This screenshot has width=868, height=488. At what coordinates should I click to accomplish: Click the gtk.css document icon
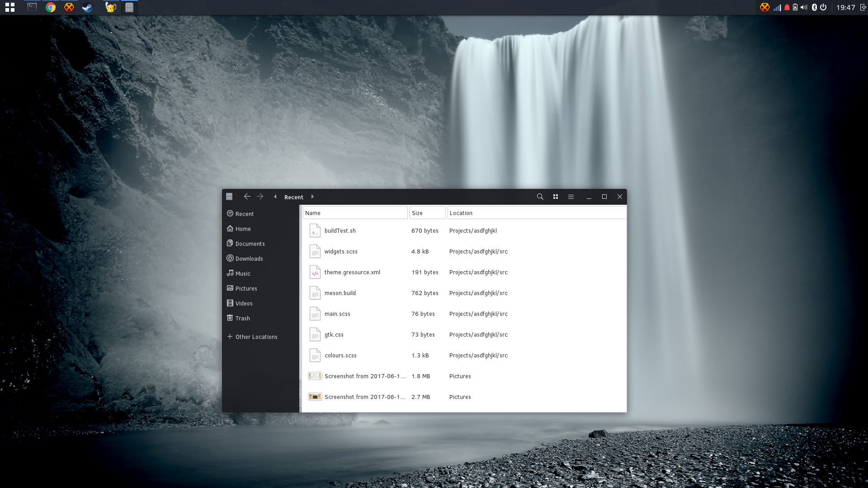315,334
